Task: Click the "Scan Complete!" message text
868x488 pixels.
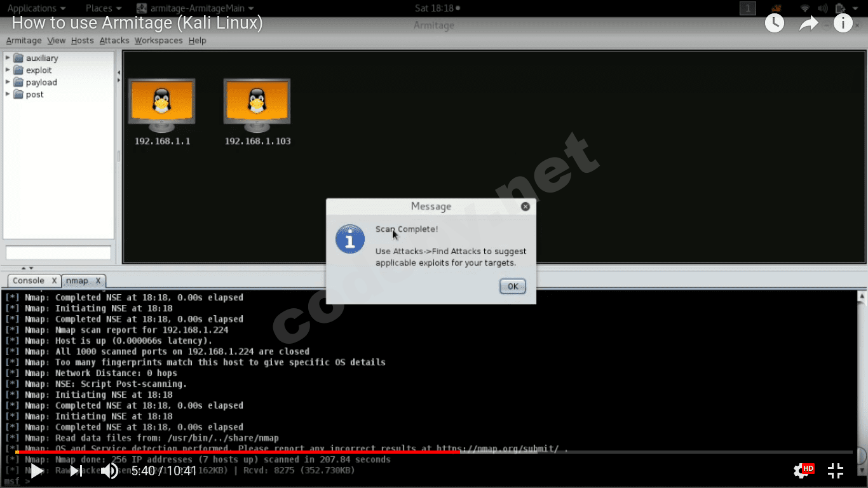Action: coord(407,229)
